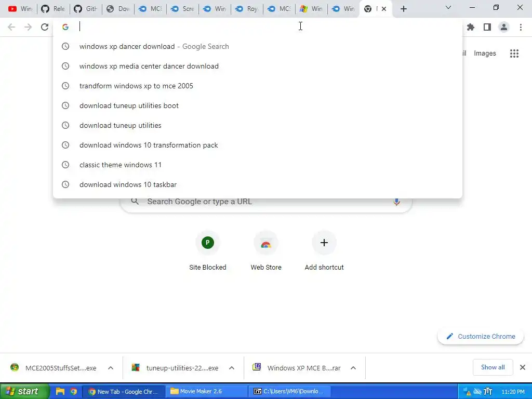Expand options for Windows XP MCE rar download

click(x=353, y=368)
